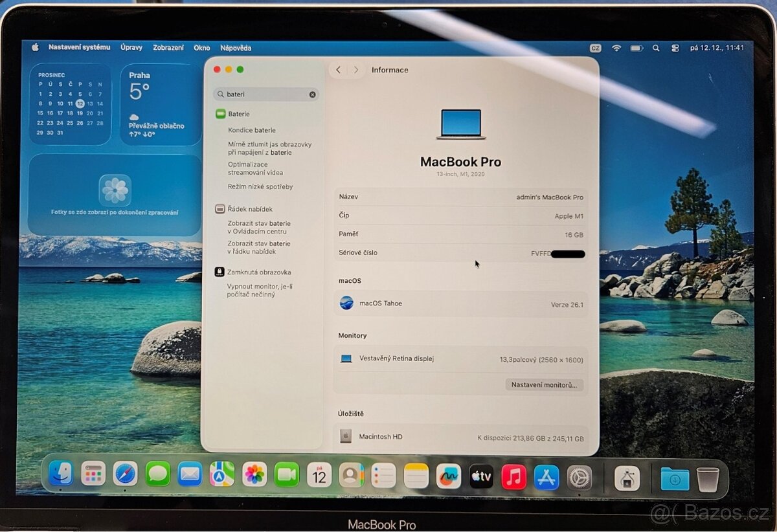777x532 pixels.
Task: Click the back chevron next to Informace
Action: click(x=339, y=69)
